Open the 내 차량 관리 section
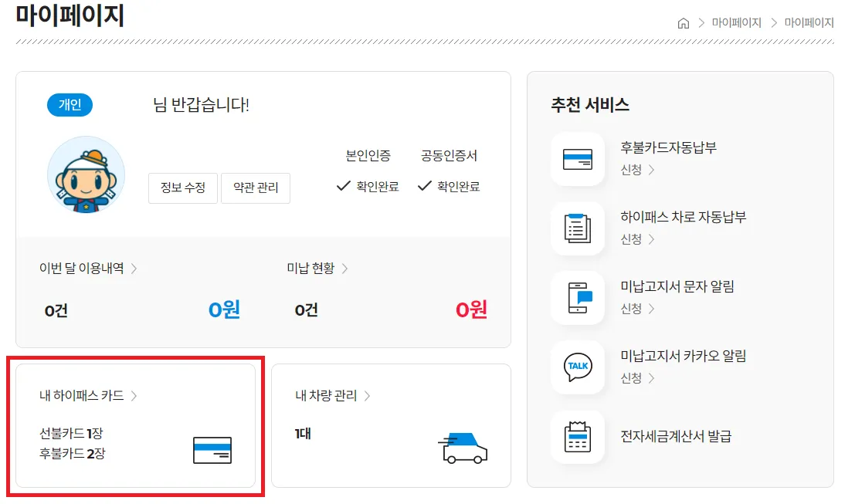855x504 pixels. click(332, 396)
